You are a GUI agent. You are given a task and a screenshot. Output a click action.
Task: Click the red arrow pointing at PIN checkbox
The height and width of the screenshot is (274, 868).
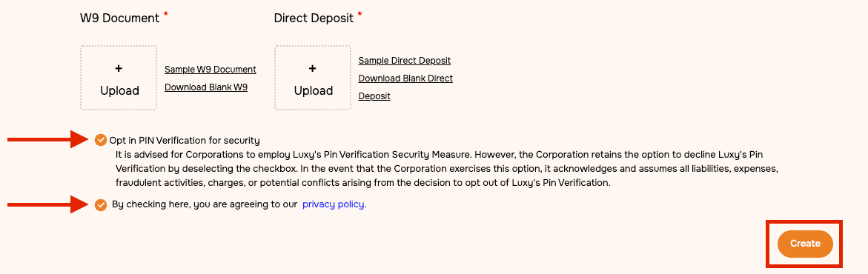click(x=49, y=140)
